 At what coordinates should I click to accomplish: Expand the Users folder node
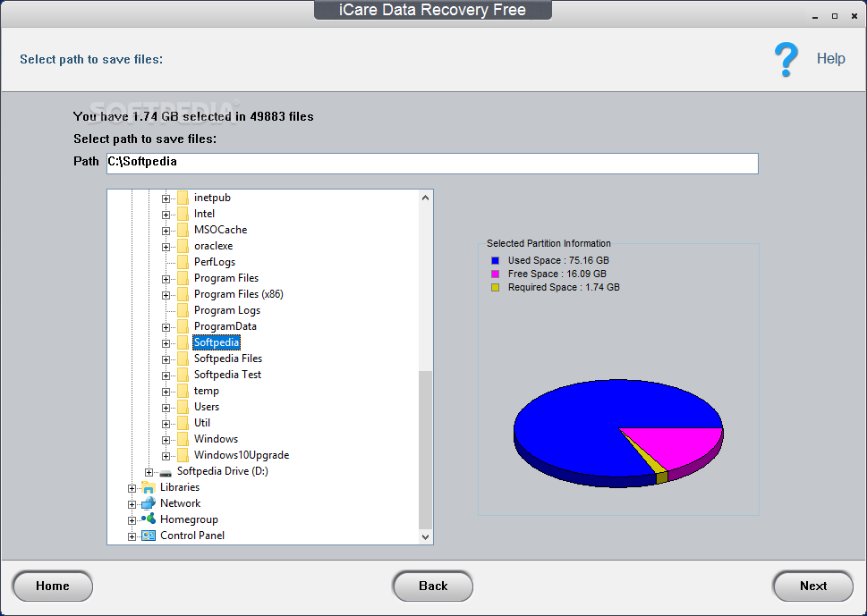click(166, 408)
